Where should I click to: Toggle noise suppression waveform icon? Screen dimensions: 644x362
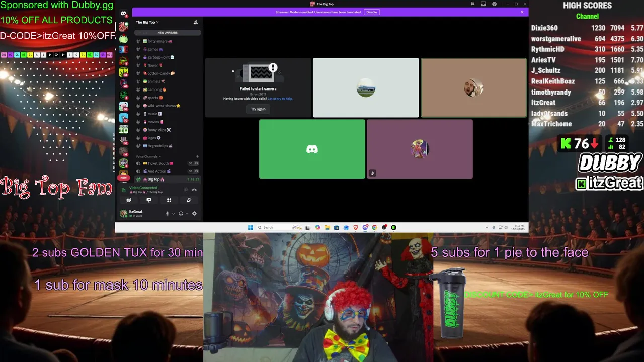(186, 190)
